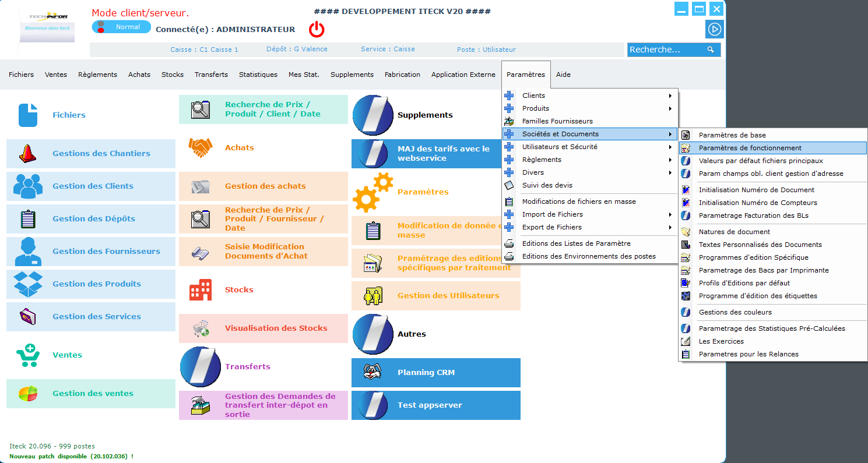Click the search magnifier icon
This screenshot has width=868, height=463.
click(x=711, y=50)
